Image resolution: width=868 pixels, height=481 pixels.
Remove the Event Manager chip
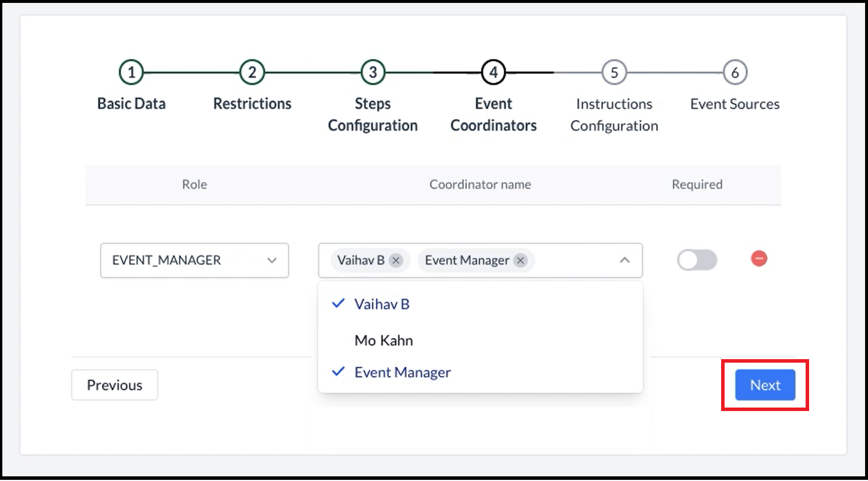pos(521,261)
